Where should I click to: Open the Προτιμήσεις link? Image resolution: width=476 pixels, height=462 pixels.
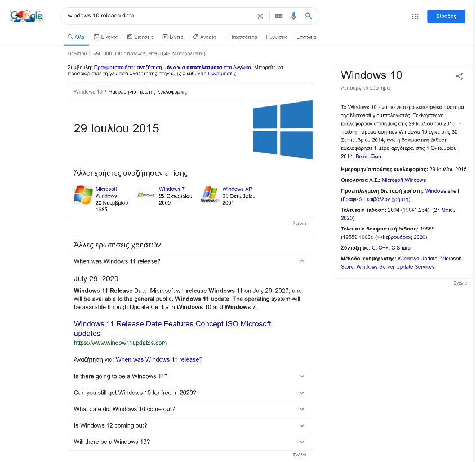222,73
